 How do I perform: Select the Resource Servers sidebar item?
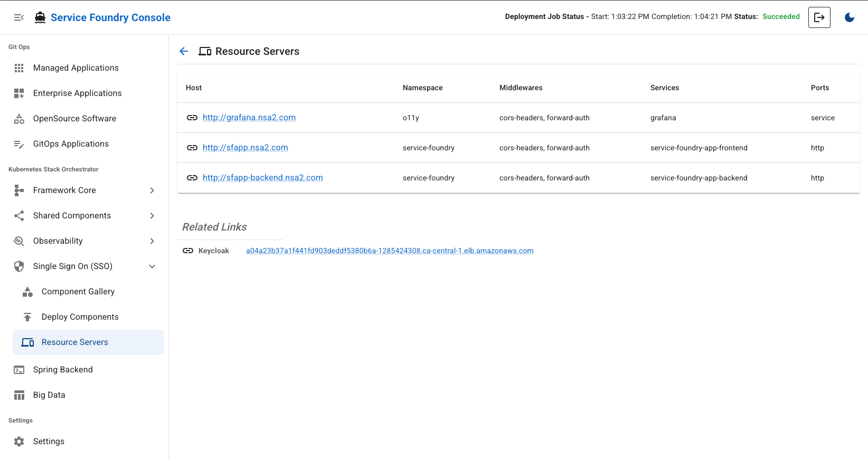(x=88, y=342)
